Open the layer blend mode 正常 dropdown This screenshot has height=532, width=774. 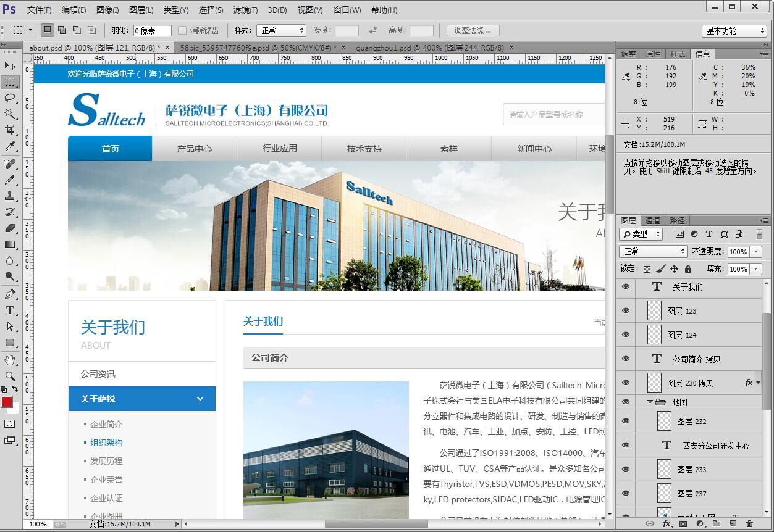(x=653, y=251)
